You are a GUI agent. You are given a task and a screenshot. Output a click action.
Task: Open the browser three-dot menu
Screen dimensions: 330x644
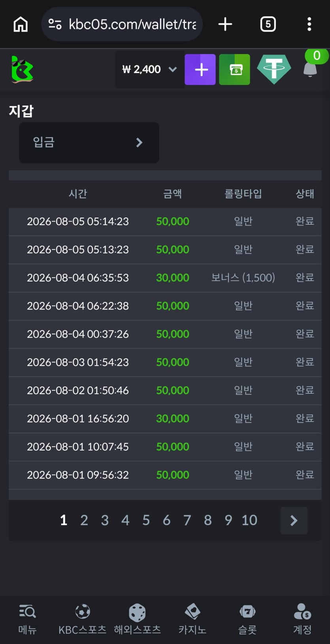pos(309,24)
